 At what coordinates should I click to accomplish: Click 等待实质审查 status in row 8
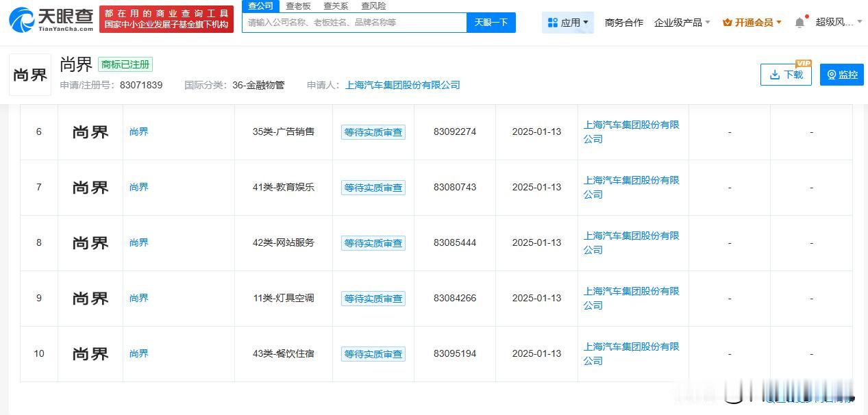373,243
